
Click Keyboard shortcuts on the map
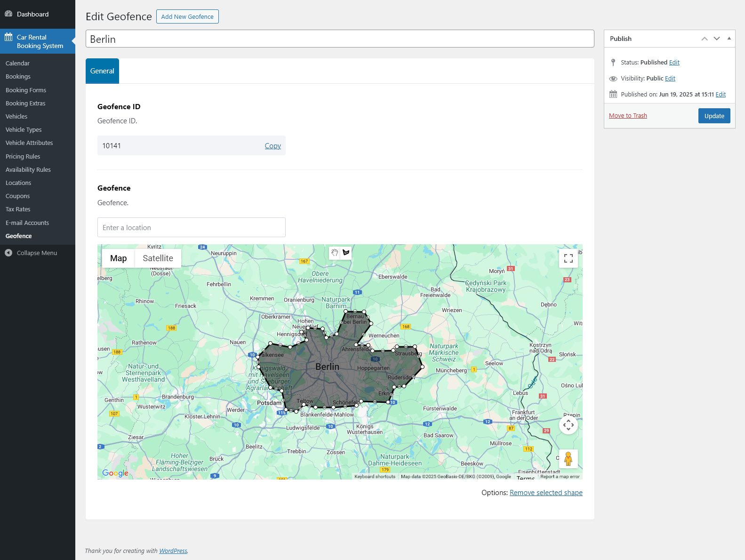375,476
